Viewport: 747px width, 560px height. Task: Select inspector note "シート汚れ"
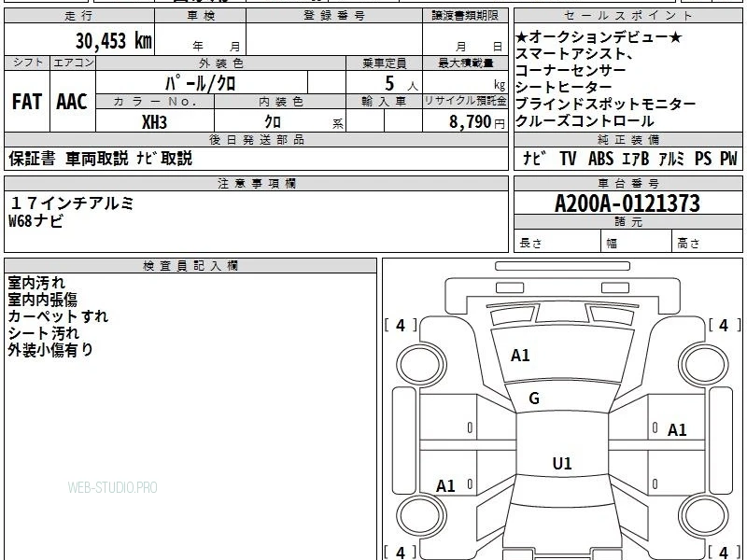pos(43,333)
